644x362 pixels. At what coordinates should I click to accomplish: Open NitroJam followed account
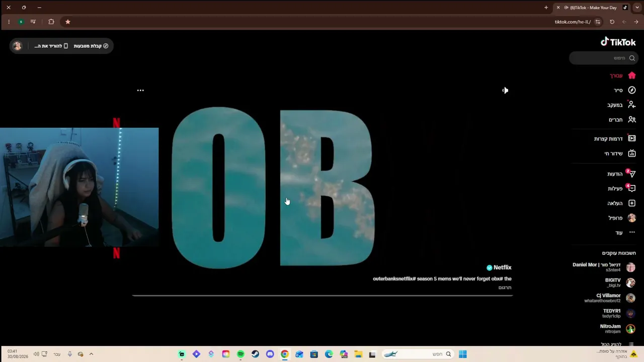[x=617, y=329]
